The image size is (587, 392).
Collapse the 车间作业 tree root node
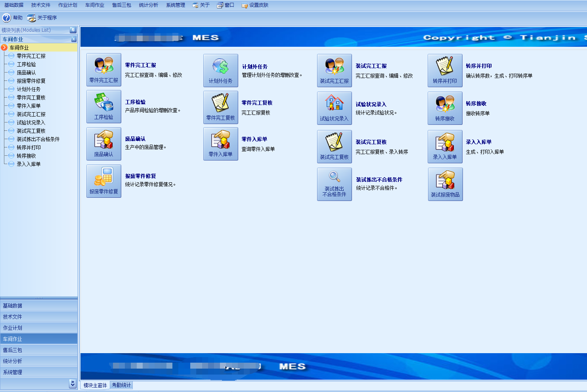[4, 48]
